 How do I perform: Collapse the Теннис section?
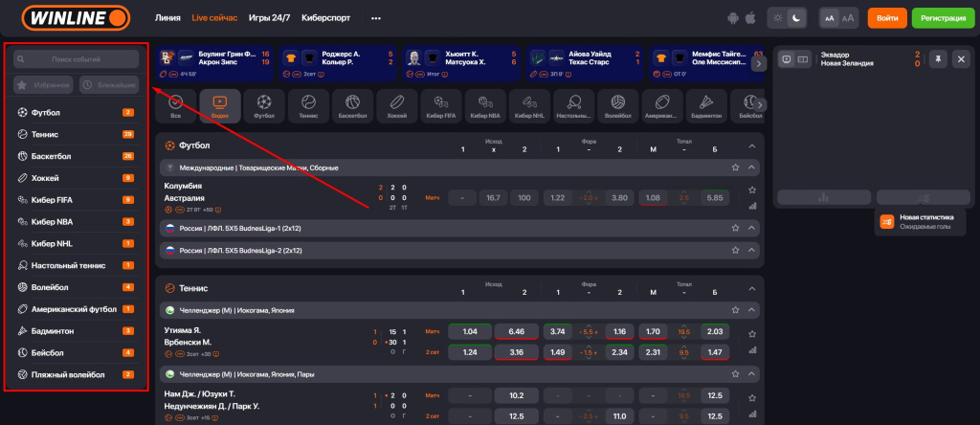tap(751, 287)
